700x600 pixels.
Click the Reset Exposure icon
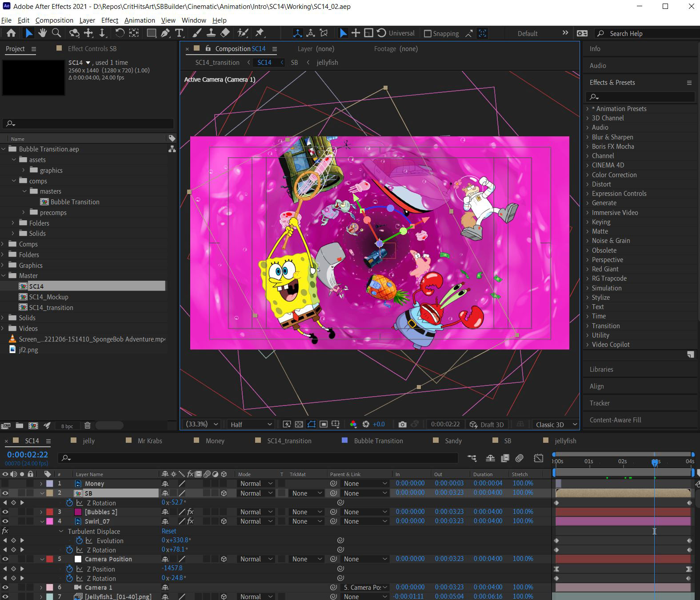[x=366, y=425]
